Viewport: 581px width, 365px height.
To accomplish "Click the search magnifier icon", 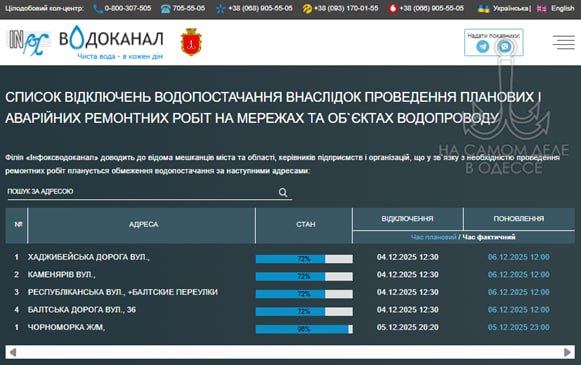I will pyautogui.click(x=283, y=192).
